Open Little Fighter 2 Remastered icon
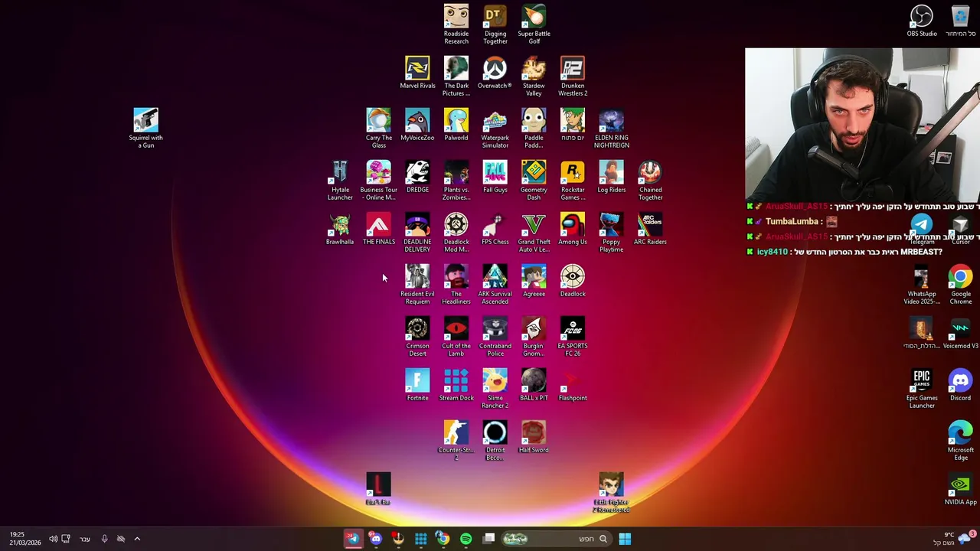This screenshot has width=980, height=551. (611, 493)
